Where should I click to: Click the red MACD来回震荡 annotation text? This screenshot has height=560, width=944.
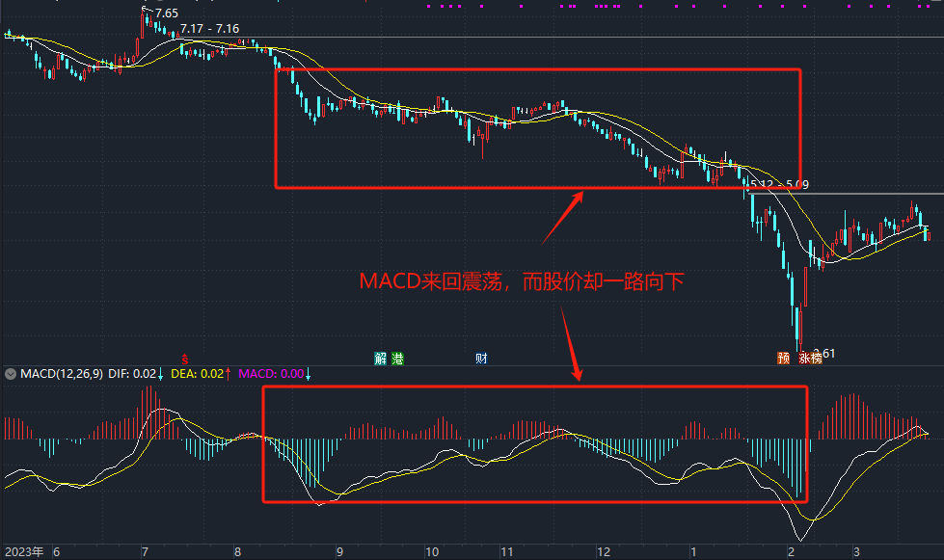[522, 281]
